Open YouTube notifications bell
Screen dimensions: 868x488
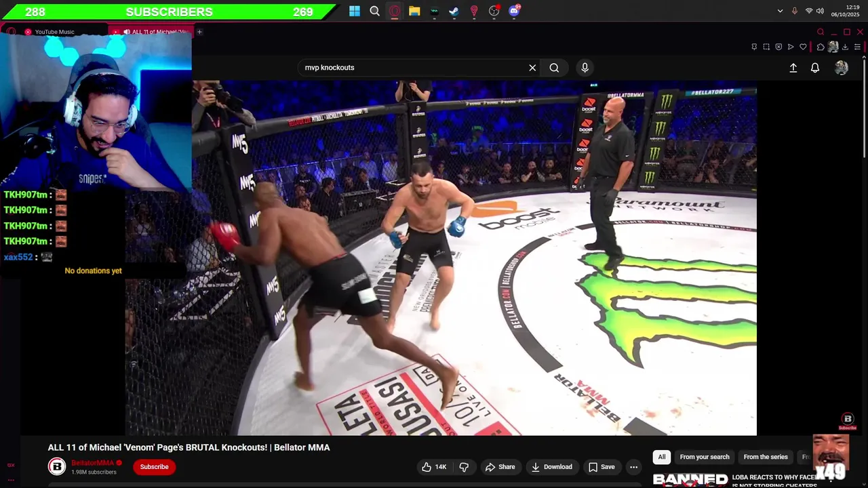(815, 68)
